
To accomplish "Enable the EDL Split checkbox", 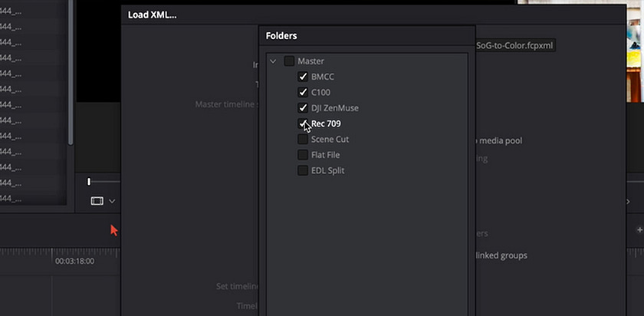I will click(303, 170).
